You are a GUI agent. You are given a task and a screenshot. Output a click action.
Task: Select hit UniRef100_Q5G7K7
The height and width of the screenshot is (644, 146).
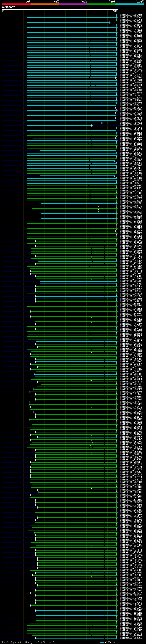click(x=131, y=233)
